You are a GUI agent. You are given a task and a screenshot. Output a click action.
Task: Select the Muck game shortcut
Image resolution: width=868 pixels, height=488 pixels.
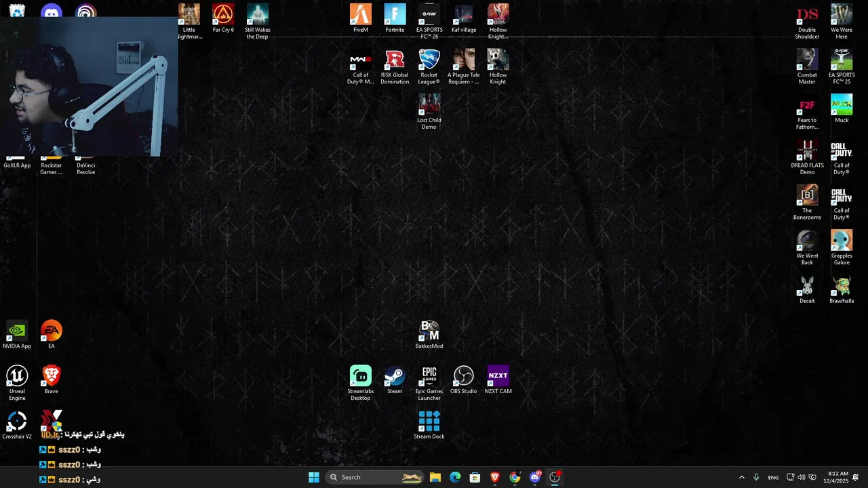842,108
